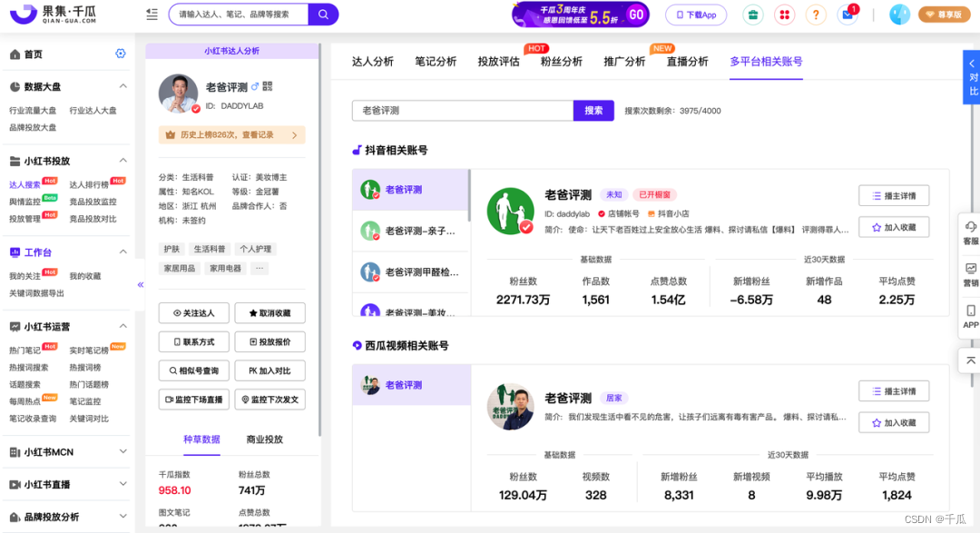Click the blue user avatar icon
Image resolution: width=980 pixels, height=533 pixels.
(x=899, y=15)
